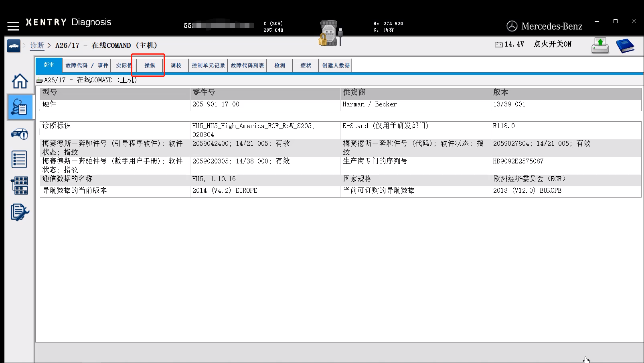644x363 pixels.
Task: Open the 创建人数据 tab
Action: pos(336,65)
